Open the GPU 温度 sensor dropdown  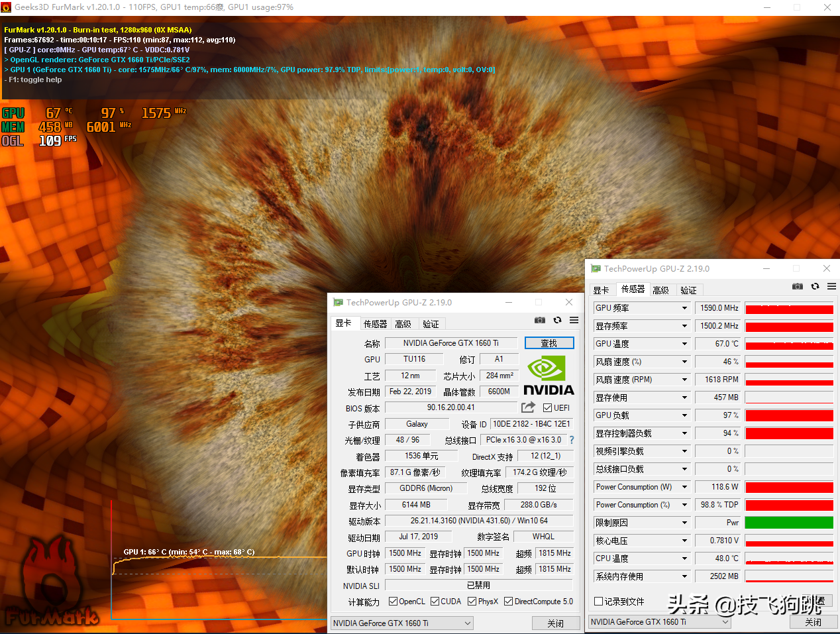click(684, 344)
